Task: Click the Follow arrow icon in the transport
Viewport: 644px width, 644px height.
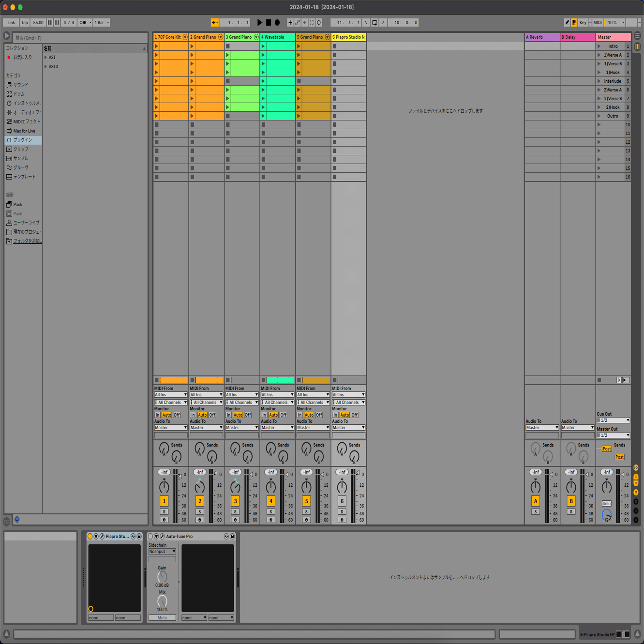Action: pos(214,22)
